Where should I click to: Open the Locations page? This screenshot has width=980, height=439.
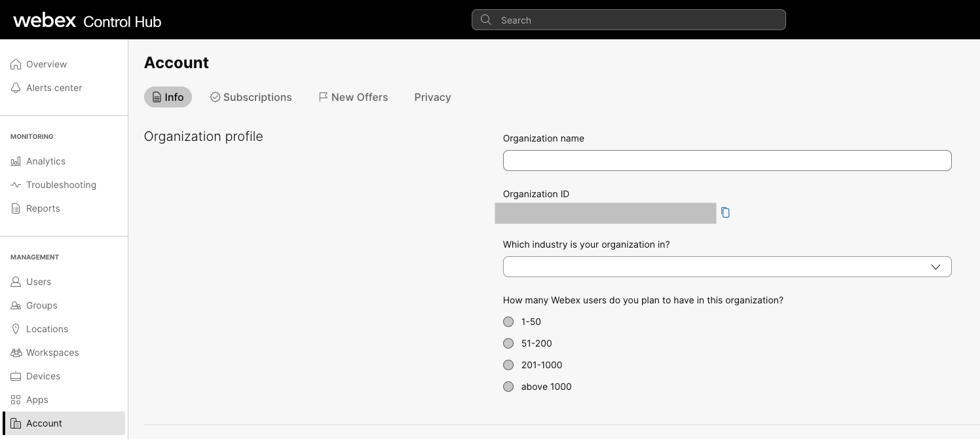tap(15, 329)
